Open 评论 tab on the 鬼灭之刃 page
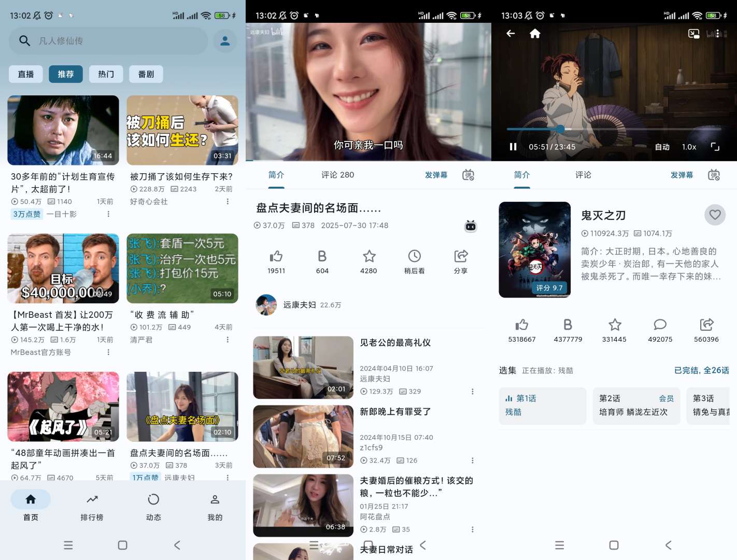737x560 pixels. click(583, 175)
